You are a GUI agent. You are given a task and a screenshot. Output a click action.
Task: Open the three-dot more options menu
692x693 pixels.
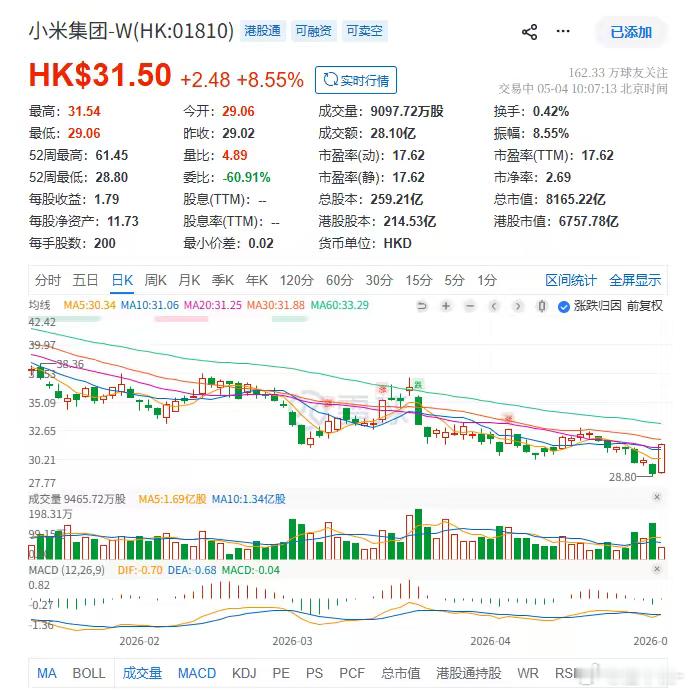pos(563,31)
